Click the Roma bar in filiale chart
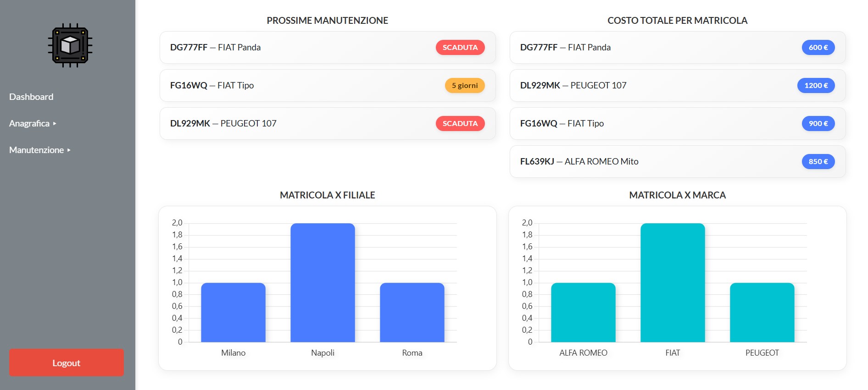This screenshot has width=868, height=390. click(412, 312)
